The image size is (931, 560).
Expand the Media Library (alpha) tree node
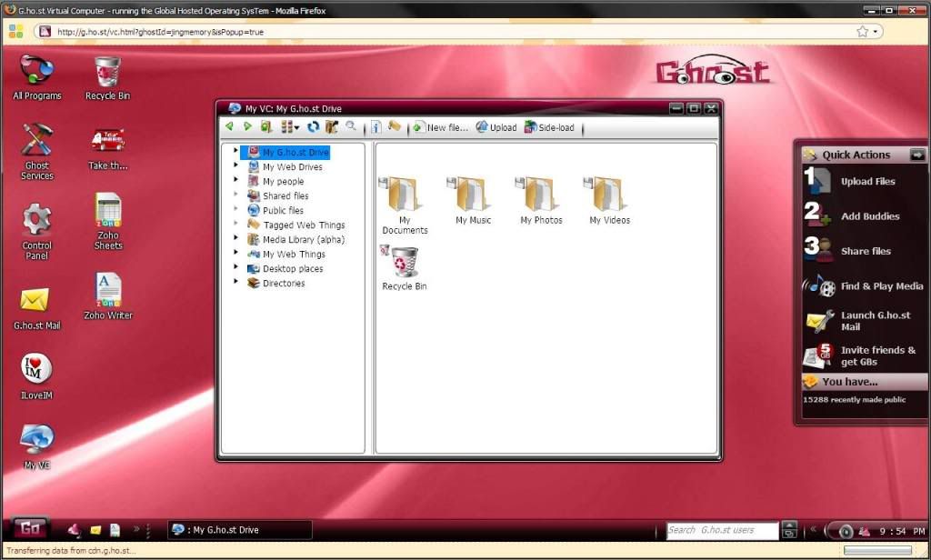pos(236,238)
